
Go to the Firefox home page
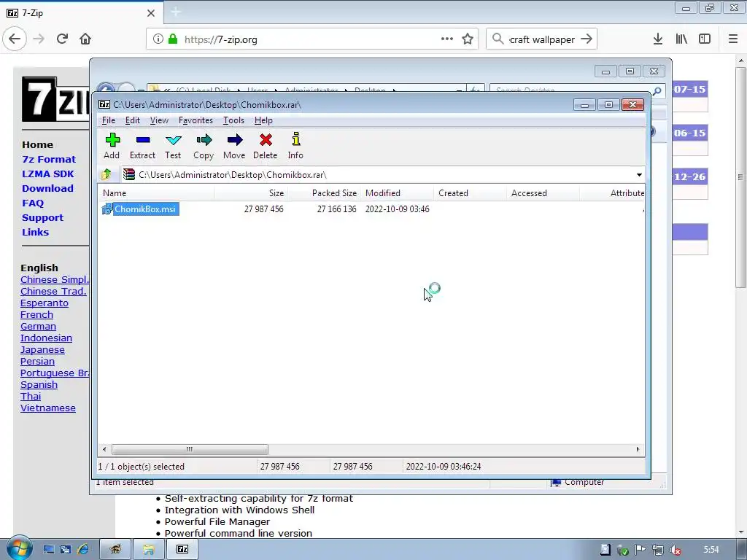tap(85, 39)
